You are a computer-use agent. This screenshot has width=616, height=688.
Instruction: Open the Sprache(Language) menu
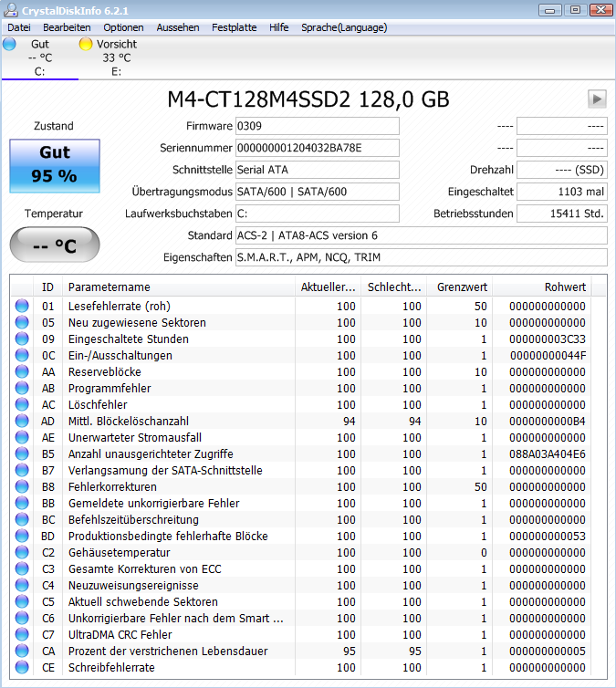[x=344, y=27]
